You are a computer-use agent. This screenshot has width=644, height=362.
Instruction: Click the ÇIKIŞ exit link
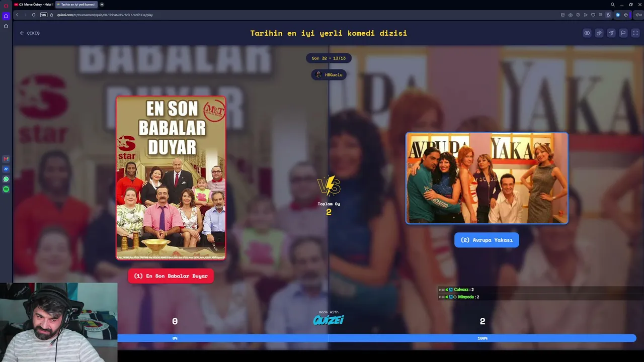(30, 33)
